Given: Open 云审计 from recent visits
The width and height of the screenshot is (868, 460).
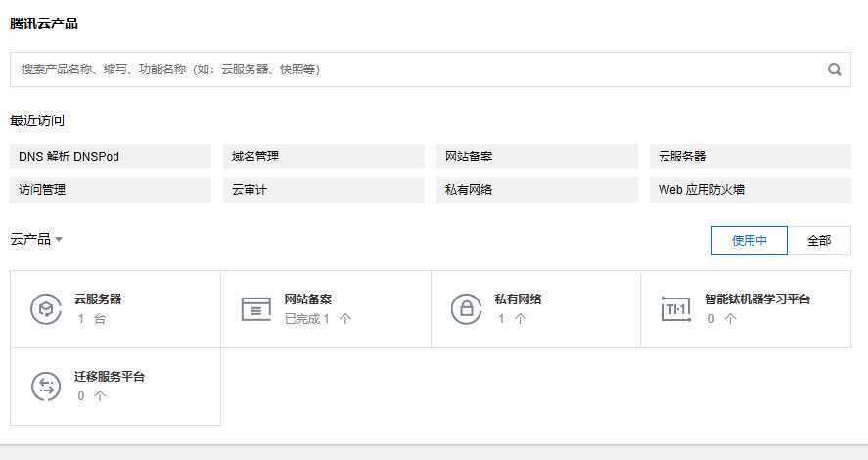Looking at the screenshot, I should click(x=324, y=190).
